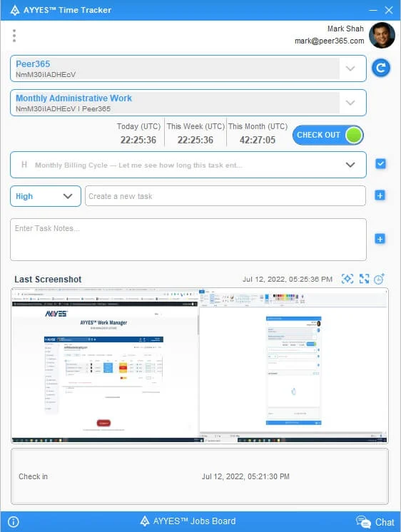Open the Monthly Billing Cycle task dropdown
This screenshot has height=532, width=401.
(x=188, y=165)
